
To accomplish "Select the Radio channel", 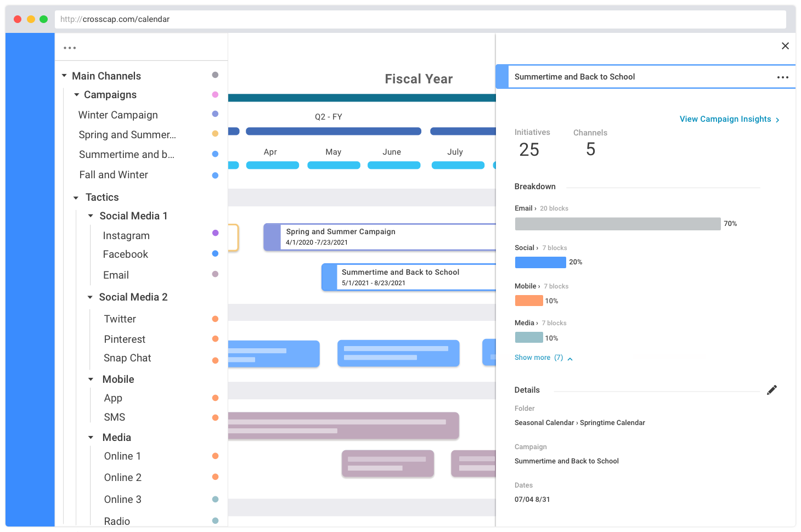I will pyautogui.click(x=117, y=521).
